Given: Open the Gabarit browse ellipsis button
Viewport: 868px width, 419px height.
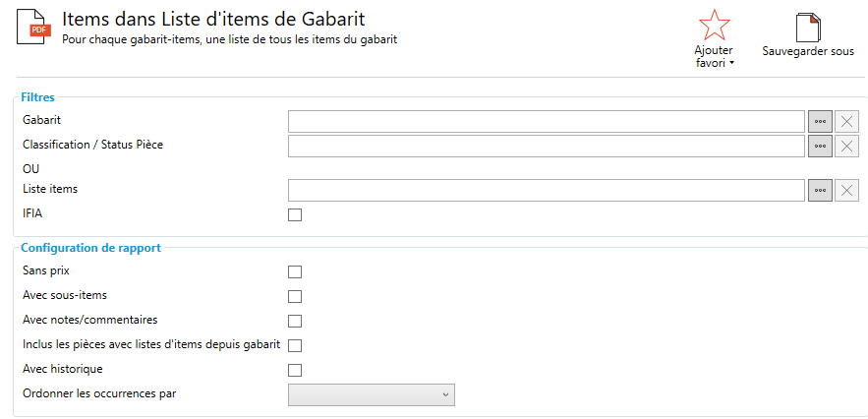Looking at the screenshot, I should pos(820,121).
